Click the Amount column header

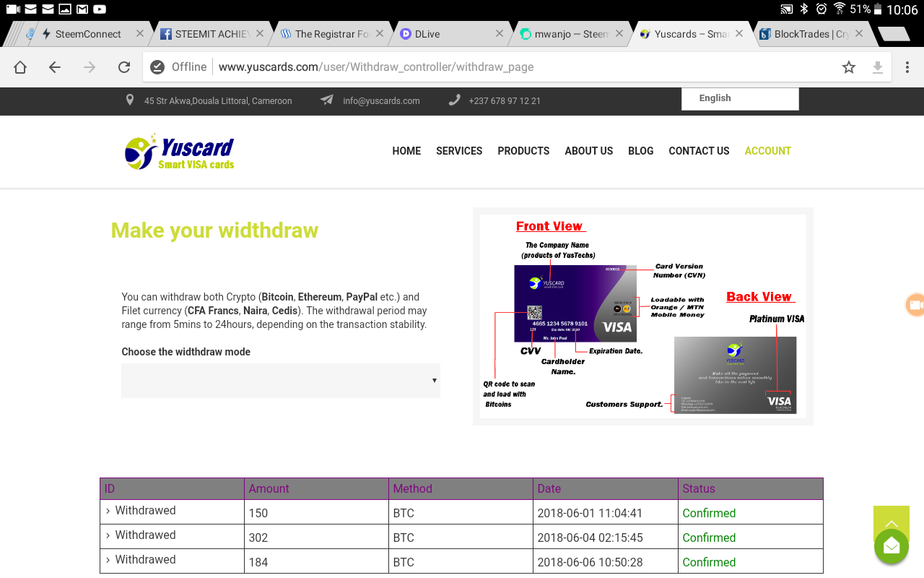pos(316,488)
